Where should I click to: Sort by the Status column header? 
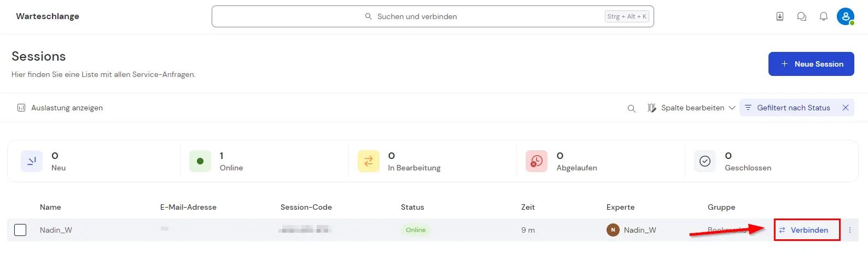point(412,207)
